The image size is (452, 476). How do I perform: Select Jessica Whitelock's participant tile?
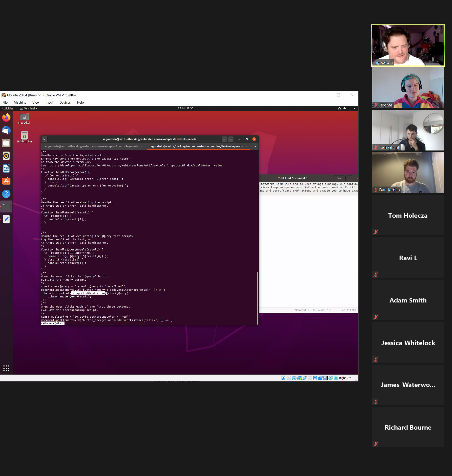408,342
